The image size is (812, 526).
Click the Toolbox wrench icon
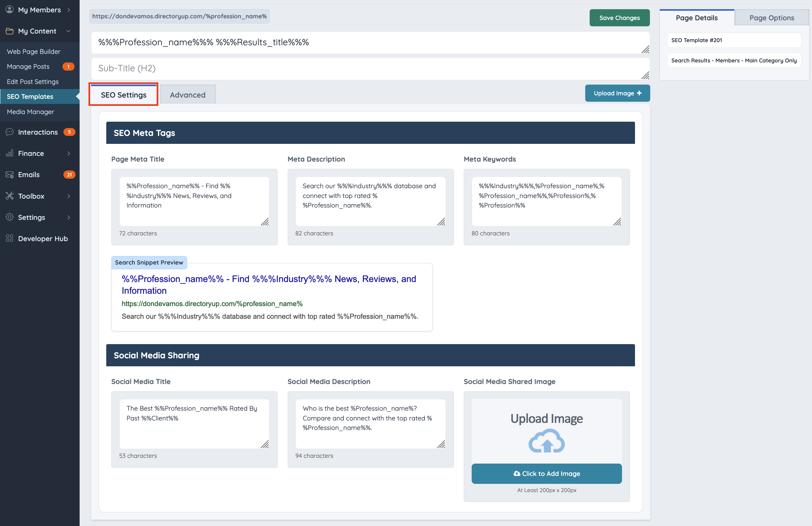click(10, 196)
